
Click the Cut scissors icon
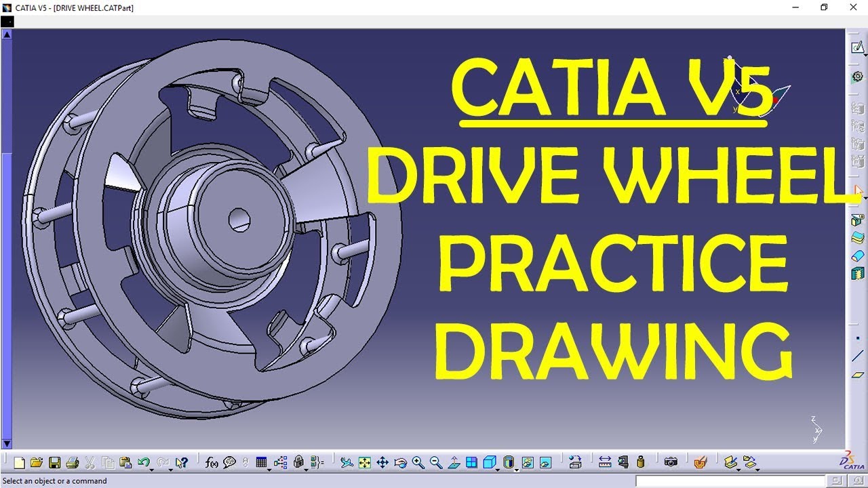coord(90,463)
